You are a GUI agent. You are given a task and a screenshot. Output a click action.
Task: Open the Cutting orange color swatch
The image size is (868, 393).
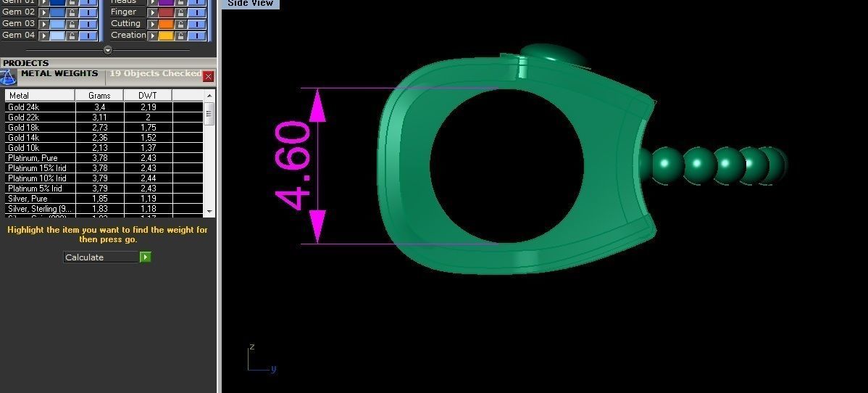166,24
